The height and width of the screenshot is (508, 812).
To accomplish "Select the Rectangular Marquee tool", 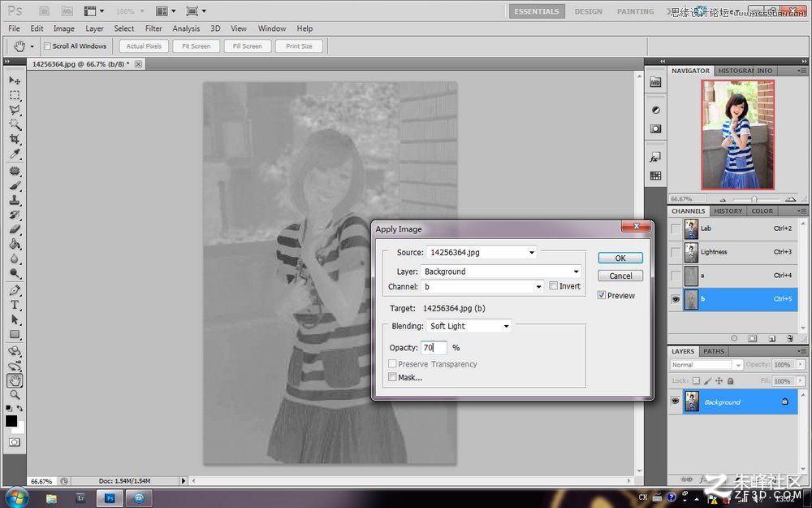I will click(15, 95).
